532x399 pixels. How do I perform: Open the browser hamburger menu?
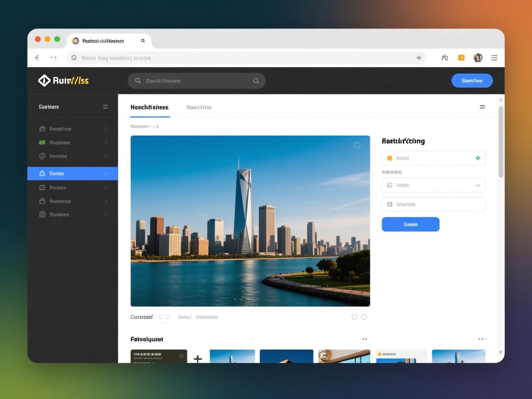(494, 58)
